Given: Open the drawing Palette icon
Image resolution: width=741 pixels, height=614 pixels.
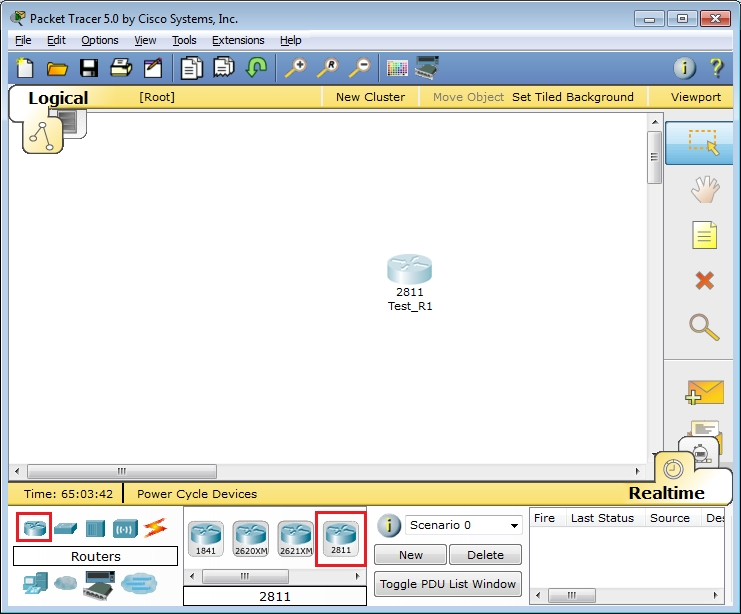Looking at the screenshot, I should point(397,68).
